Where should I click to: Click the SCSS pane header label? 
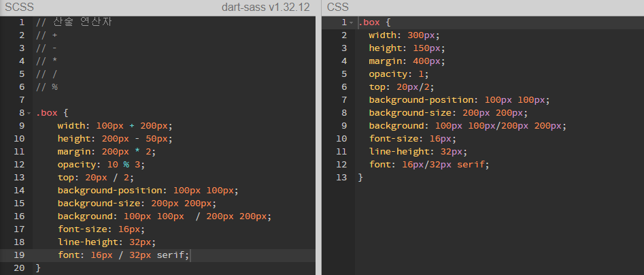click(19, 7)
